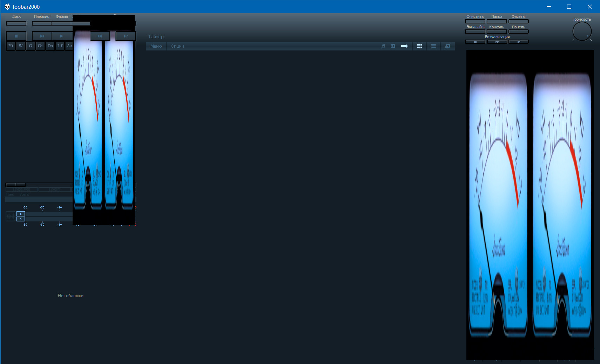Open the Меню menu

point(156,46)
